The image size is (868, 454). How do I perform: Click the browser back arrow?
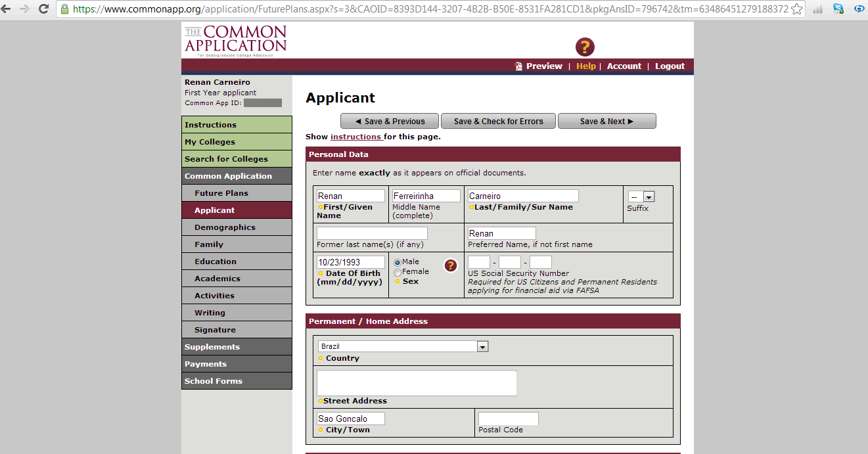point(7,9)
